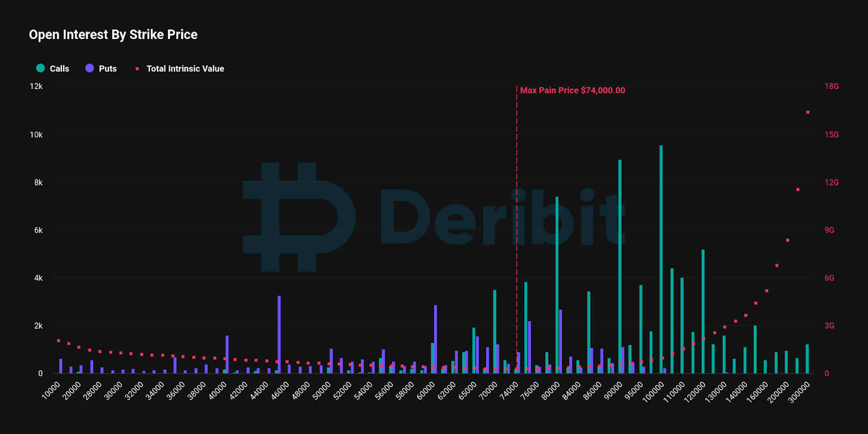Click the 10k left axis label

[x=36, y=135]
